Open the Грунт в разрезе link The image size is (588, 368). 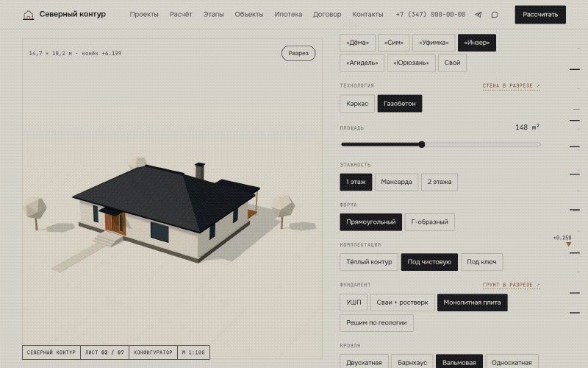click(511, 285)
